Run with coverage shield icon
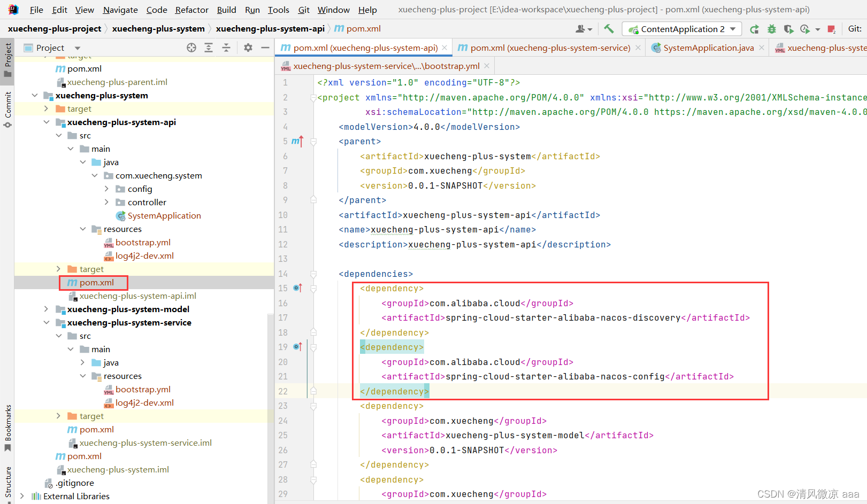The width and height of the screenshot is (867, 504). (788, 29)
